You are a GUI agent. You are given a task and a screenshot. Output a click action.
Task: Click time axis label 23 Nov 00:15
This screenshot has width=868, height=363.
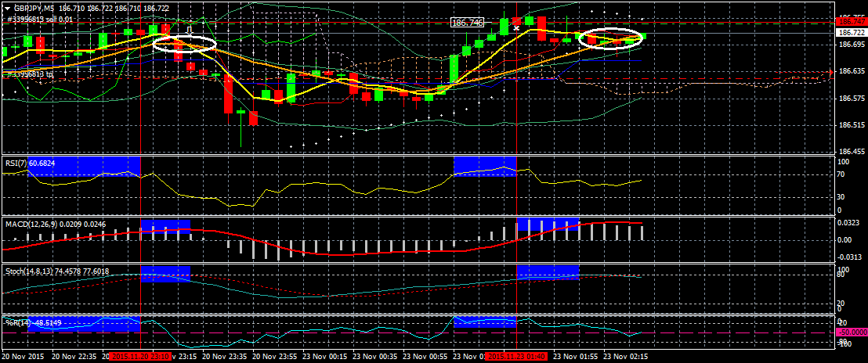[x=327, y=357]
